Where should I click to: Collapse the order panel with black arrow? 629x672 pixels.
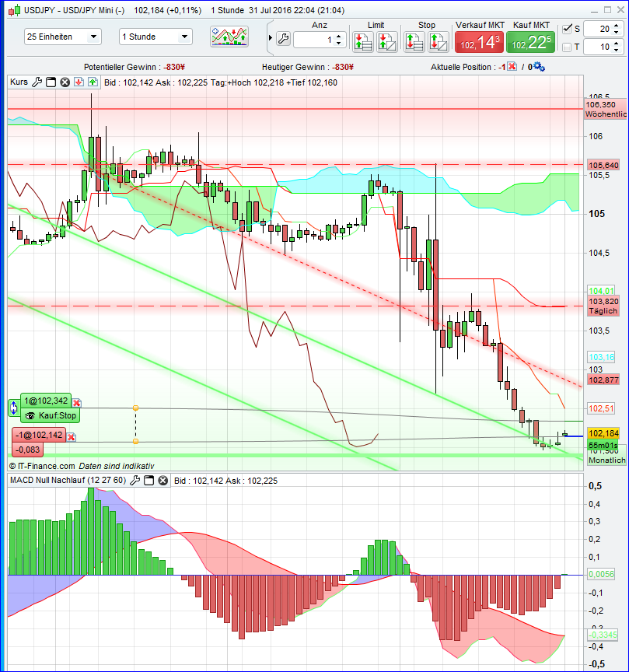click(x=271, y=37)
